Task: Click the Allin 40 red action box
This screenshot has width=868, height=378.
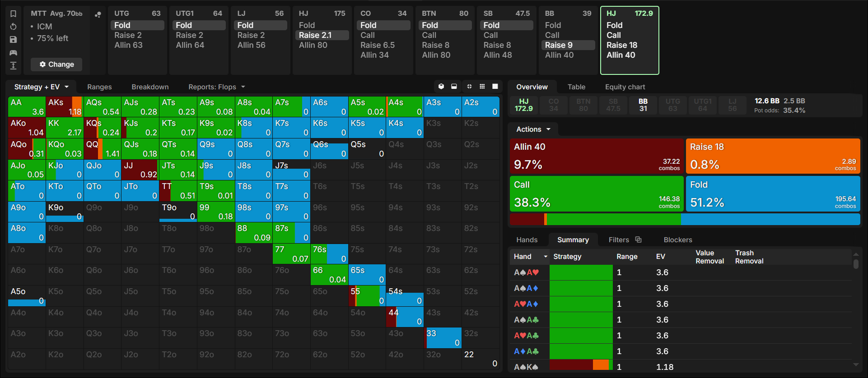Action: (x=597, y=156)
